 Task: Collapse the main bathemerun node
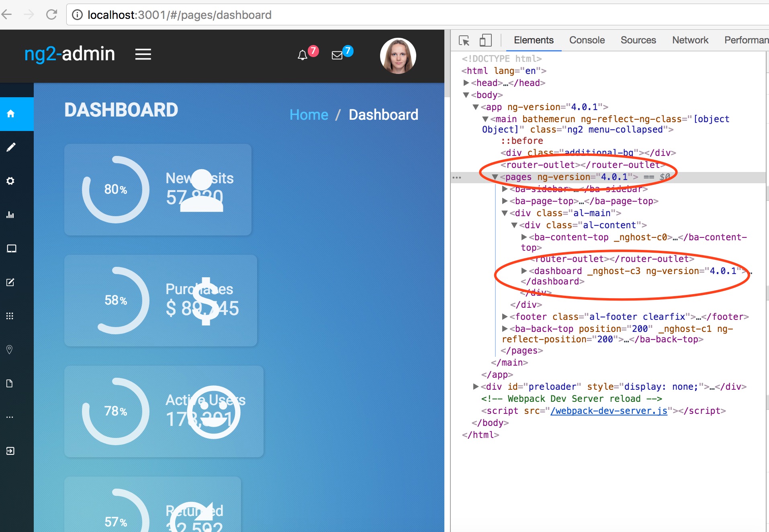[485, 119]
